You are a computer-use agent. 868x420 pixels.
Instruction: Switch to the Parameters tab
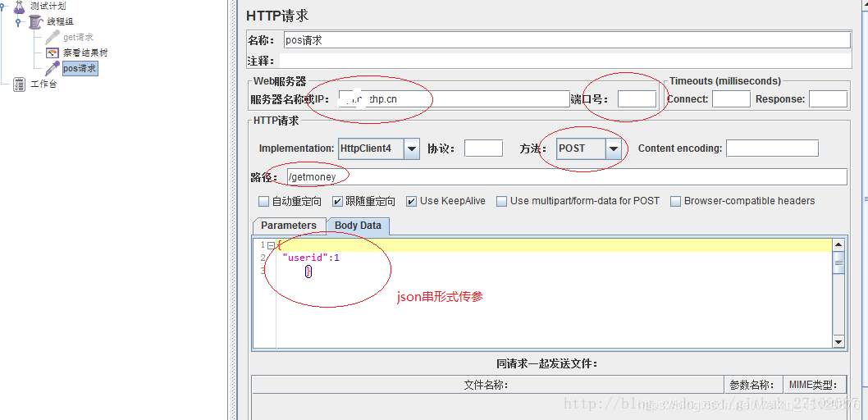(x=289, y=226)
